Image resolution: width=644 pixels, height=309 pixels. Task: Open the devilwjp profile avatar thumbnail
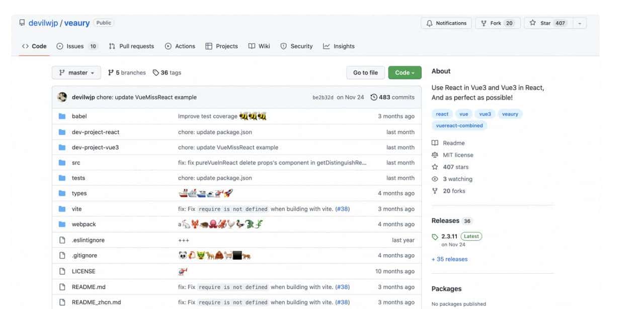[x=62, y=97]
